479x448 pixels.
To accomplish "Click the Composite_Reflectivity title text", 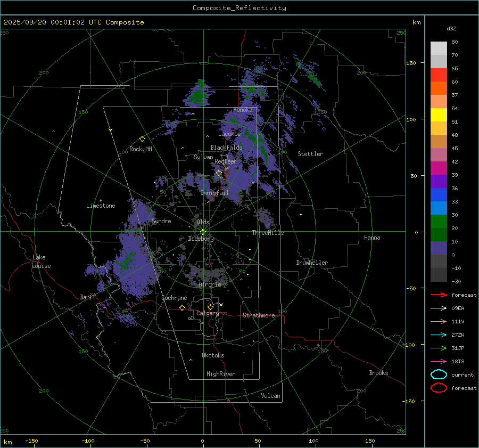I will click(239, 8).
